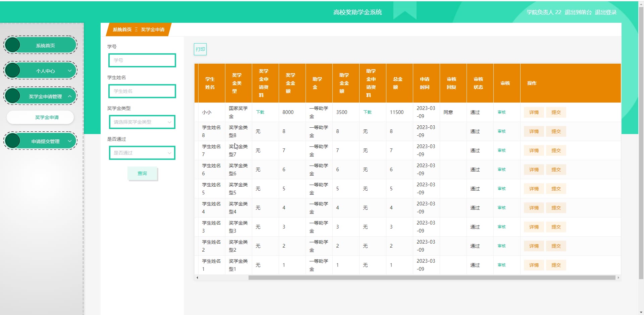Click 审核 link in 学生姓名3 row
The width and height of the screenshot is (644, 315).
(x=501, y=227)
